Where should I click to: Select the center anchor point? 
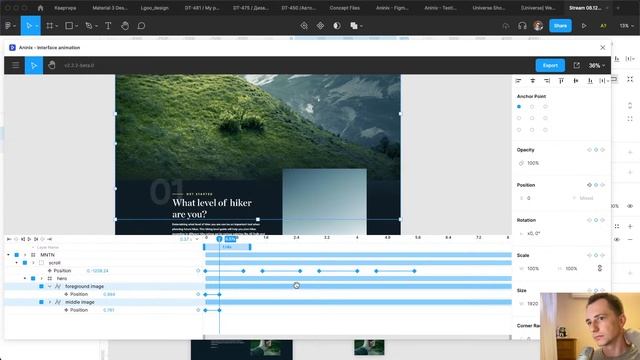(x=532, y=118)
